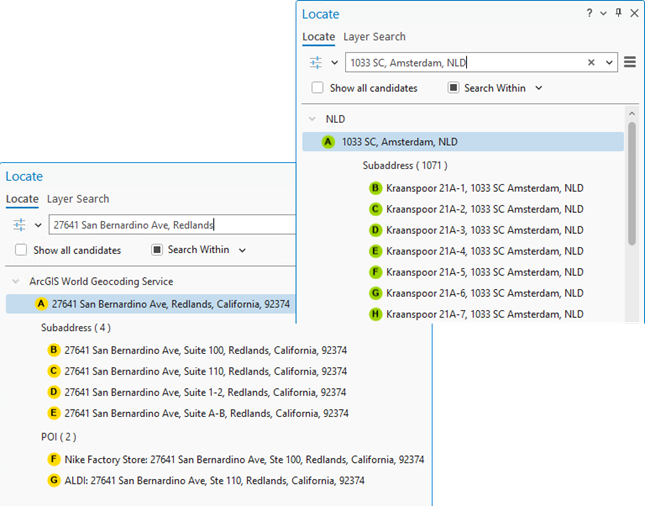
Task: Click marker F for Nike Factory Store
Action: 54,460
